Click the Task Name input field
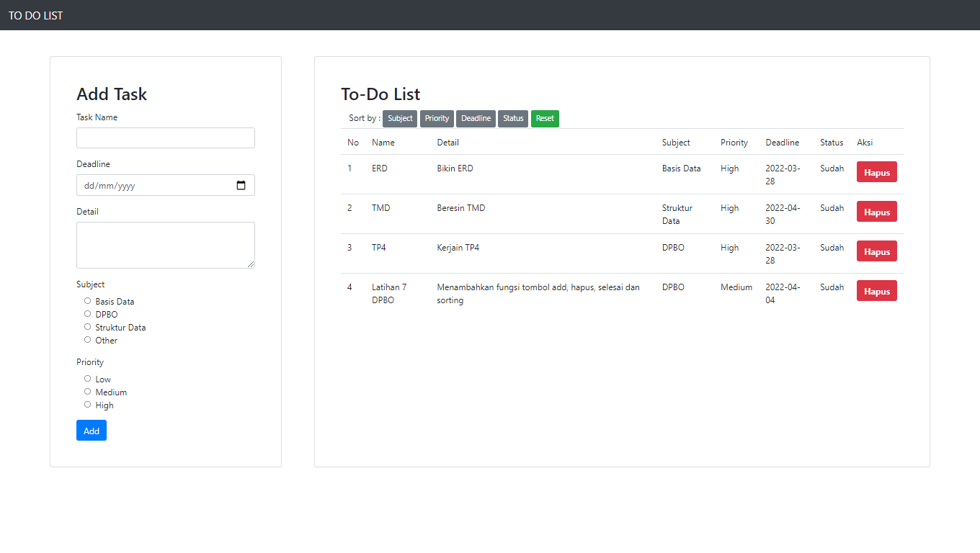Image resolution: width=980 pixels, height=553 pixels. coord(165,138)
